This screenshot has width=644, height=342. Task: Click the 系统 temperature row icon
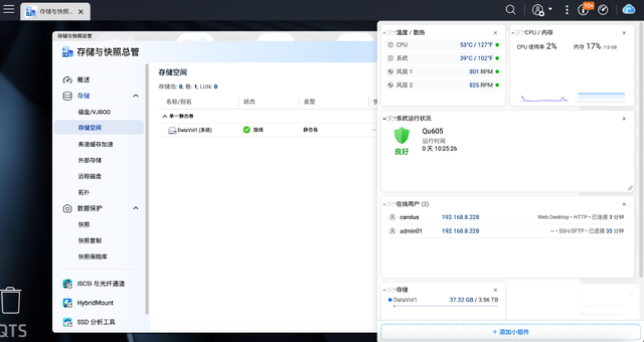point(391,58)
